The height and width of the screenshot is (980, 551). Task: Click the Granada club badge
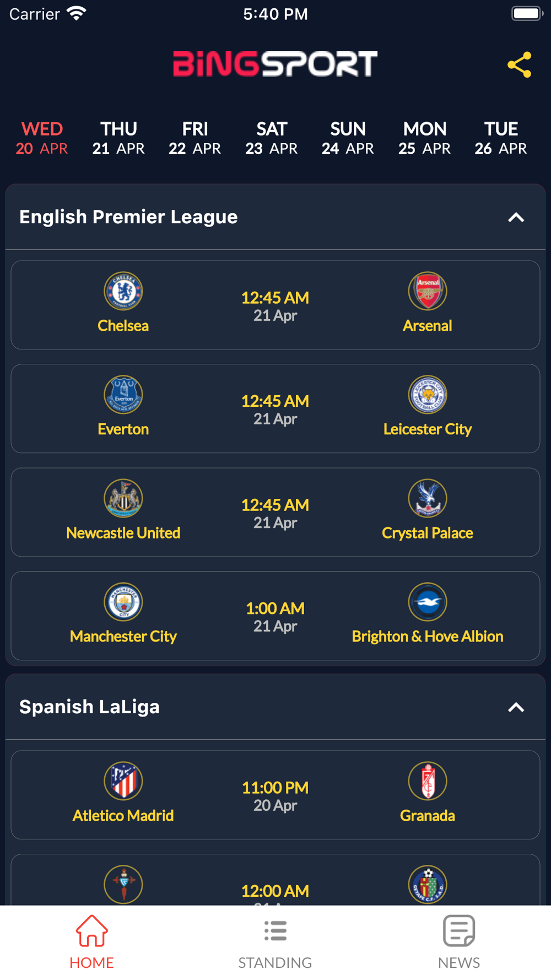[x=428, y=781]
